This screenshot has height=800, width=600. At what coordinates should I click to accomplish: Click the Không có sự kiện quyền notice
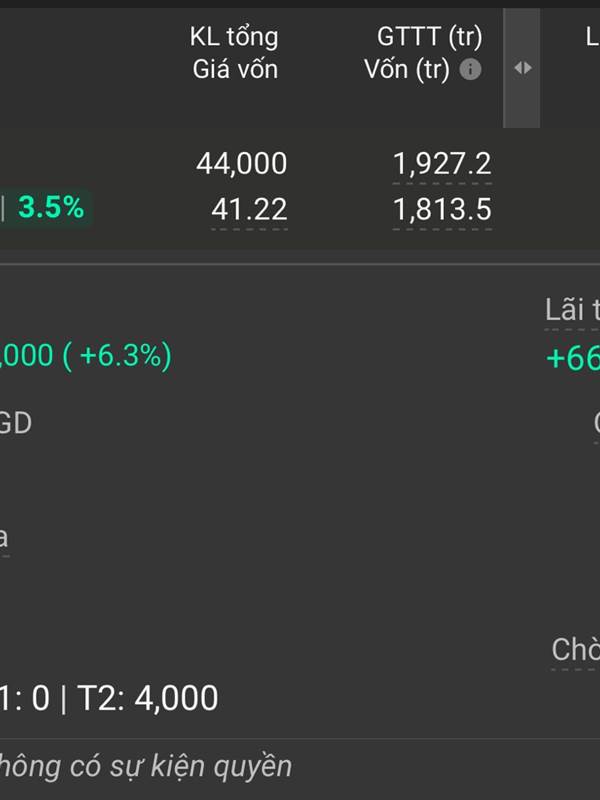click(146, 766)
